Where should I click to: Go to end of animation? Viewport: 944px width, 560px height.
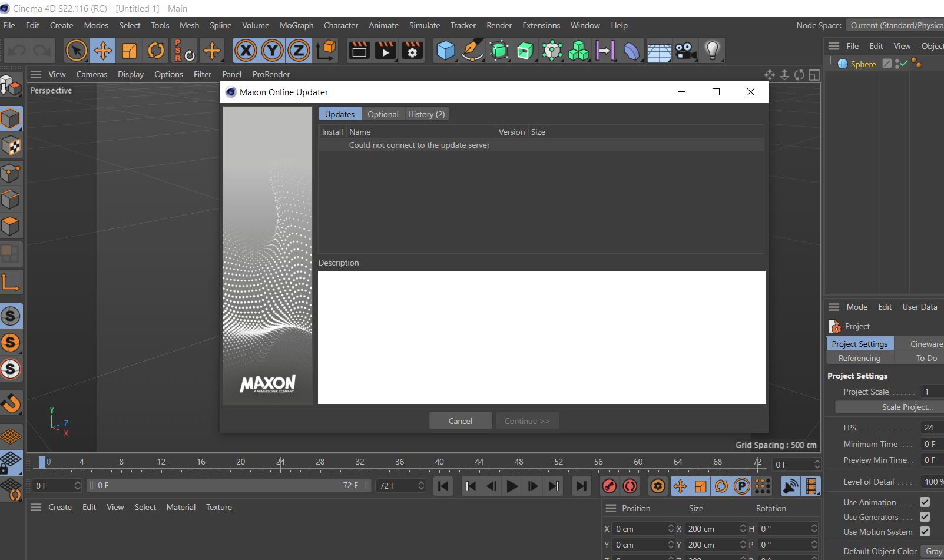pos(581,486)
